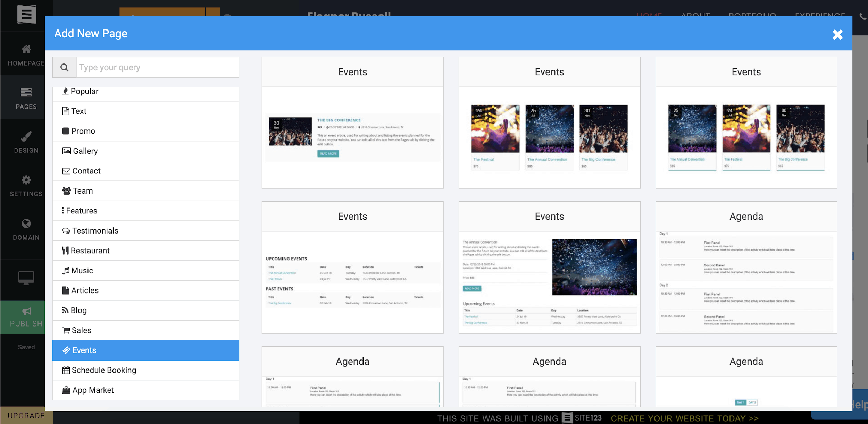Open the Design brush section
The width and height of the screenshot is (868, 424).
click(26, 142)
